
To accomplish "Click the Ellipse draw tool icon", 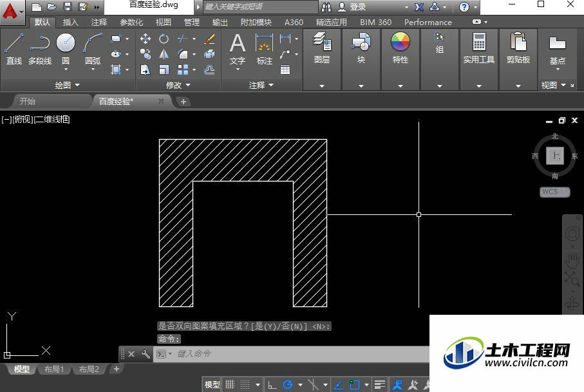I will click(x=116, y=54).
